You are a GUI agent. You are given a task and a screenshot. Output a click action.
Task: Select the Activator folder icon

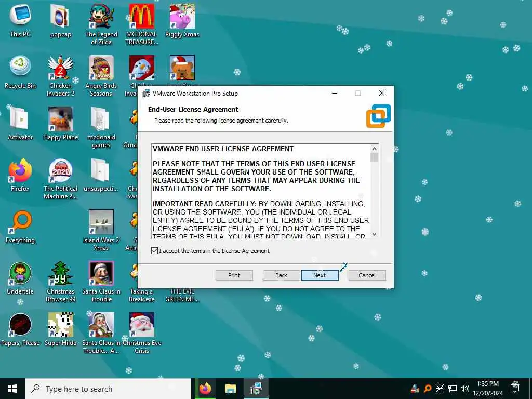tap(20, 124)
